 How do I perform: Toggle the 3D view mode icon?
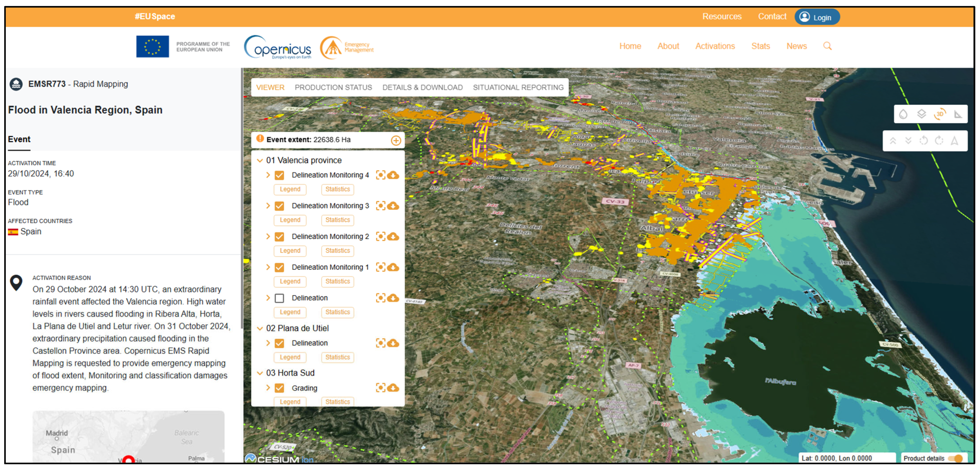[940, 114]
